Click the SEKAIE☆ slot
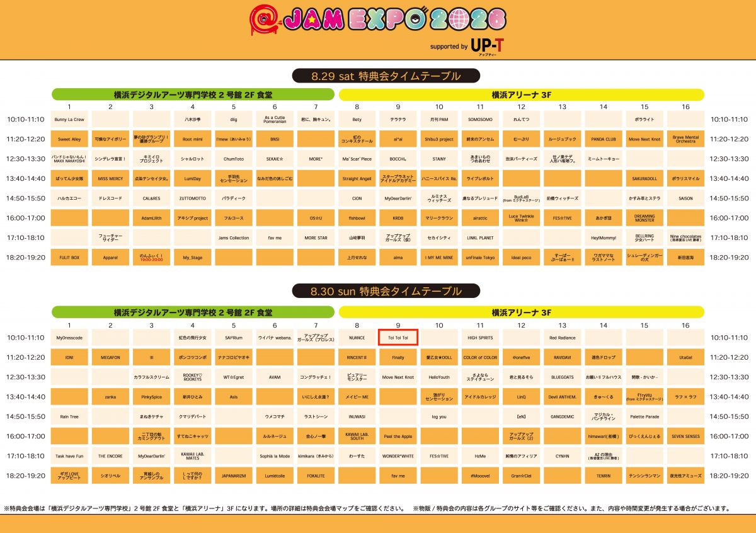The image size is (756, 533). pyautogui.click(x=275, y=159)
